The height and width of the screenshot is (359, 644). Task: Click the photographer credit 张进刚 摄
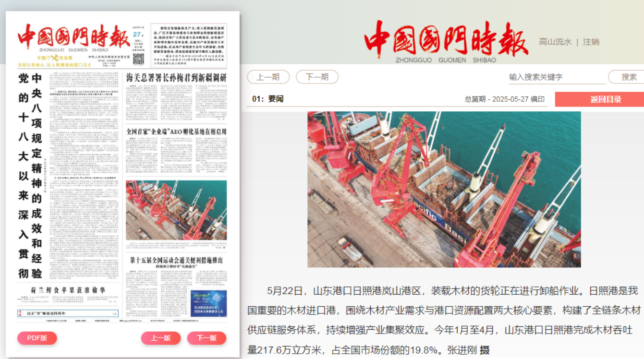[468, 350]
